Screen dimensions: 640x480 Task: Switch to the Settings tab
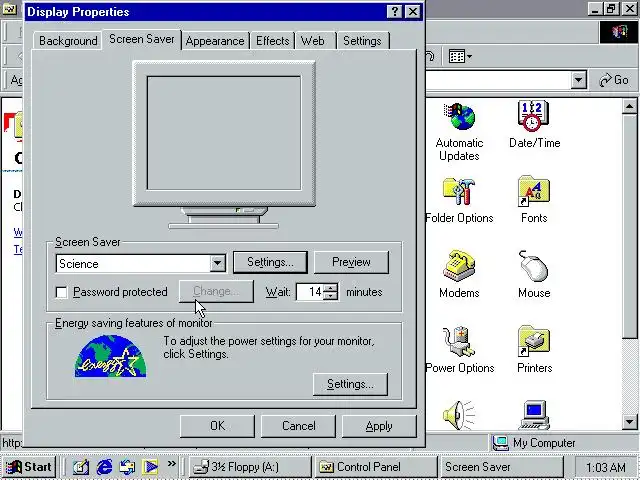(x=362, y=41)
